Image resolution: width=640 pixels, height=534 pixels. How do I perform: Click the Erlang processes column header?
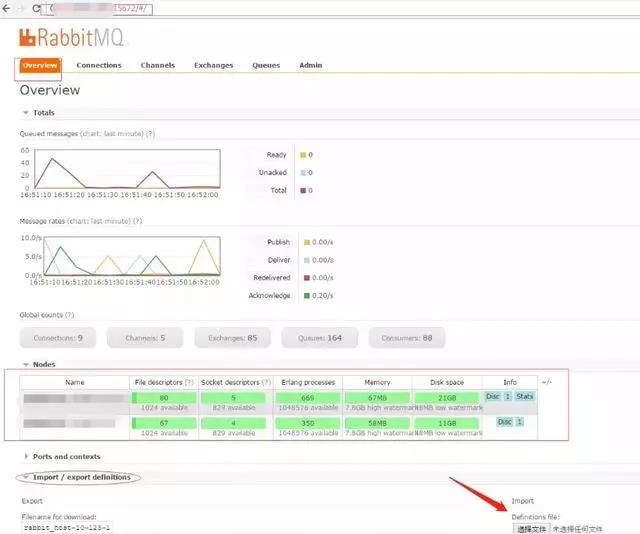[308, 383]
